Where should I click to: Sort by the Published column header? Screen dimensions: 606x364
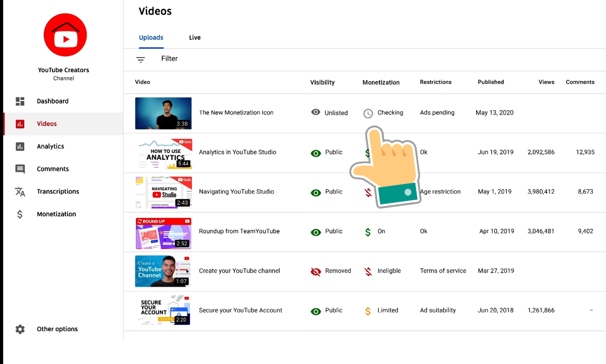[491, 82]
